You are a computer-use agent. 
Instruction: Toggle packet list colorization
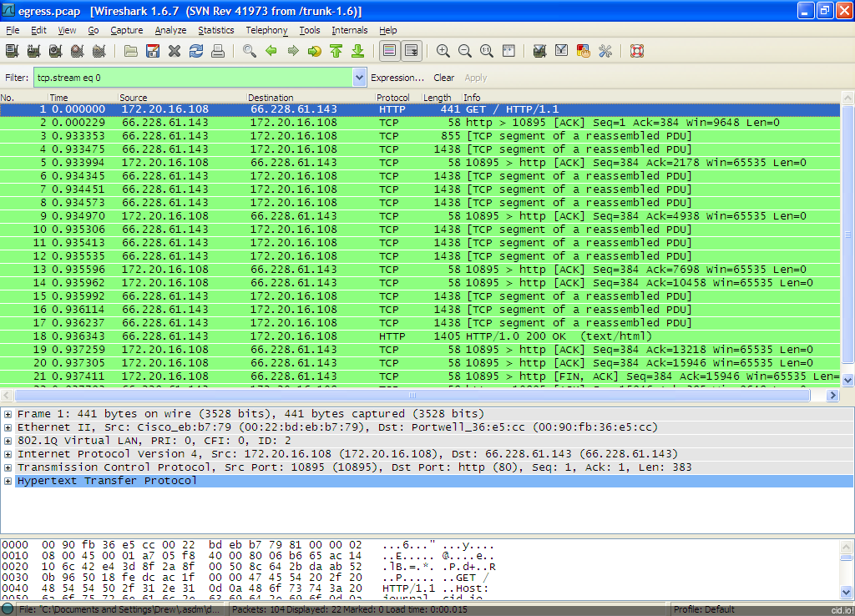(390, 51)
